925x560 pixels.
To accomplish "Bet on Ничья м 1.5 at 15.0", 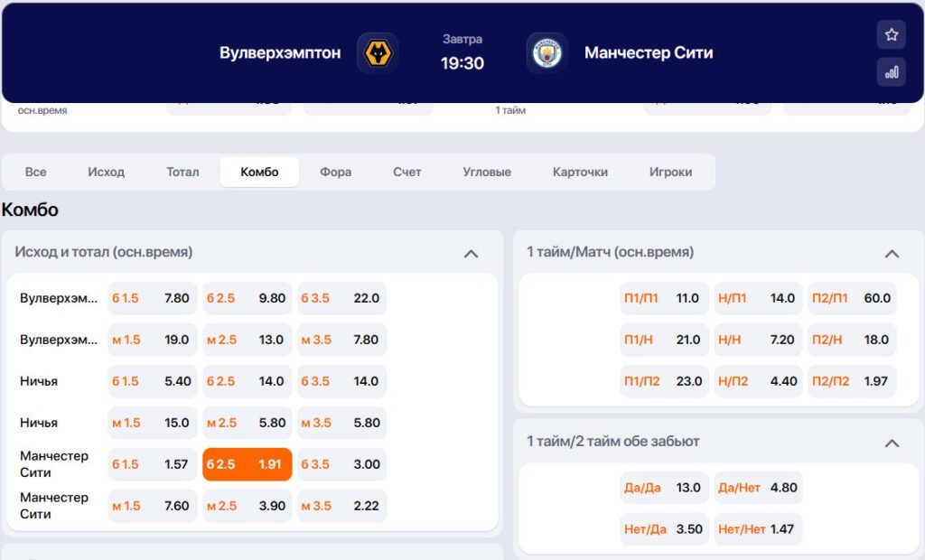I will tap(152, 423).
